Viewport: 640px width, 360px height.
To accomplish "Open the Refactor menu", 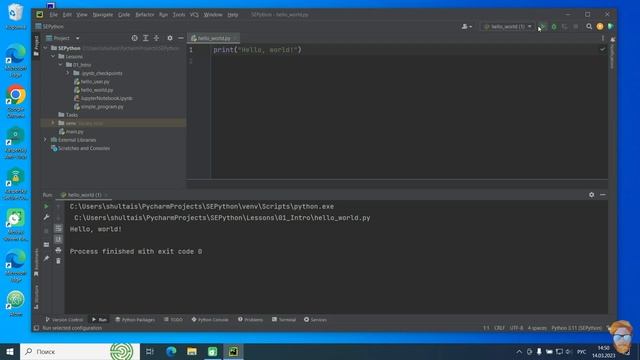I will (x=144, y=15).
